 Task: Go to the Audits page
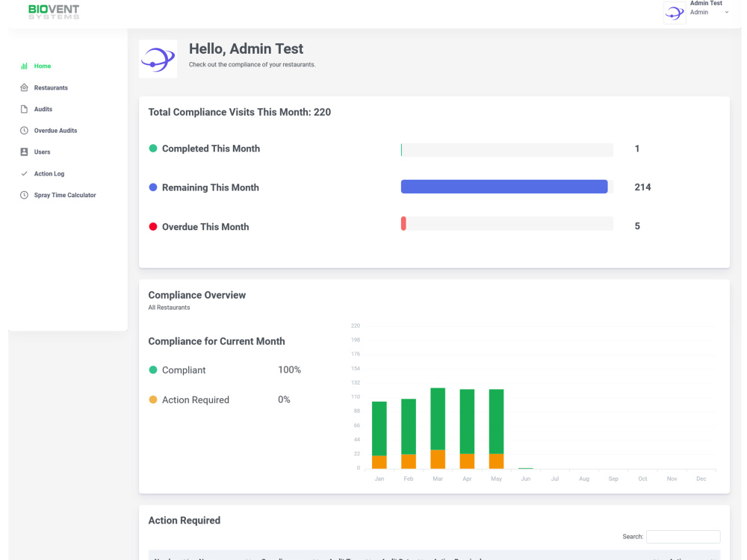43,109
